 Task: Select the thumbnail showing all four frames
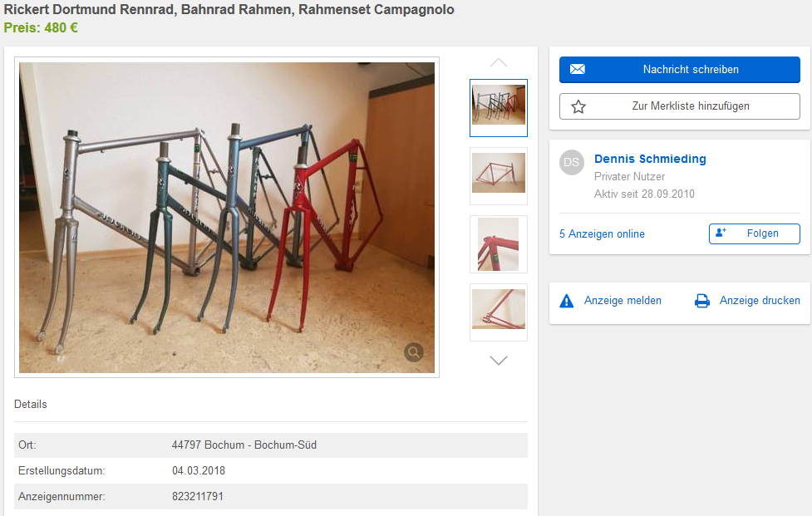click(499, 108)
